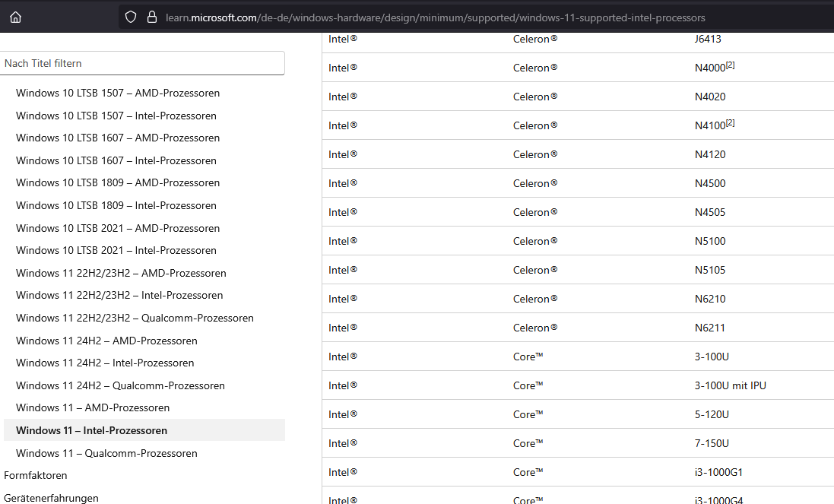Open Windows 11 – AMD-Prozessoren page
This screenshot has width=834, height=504.
(93, 407)
